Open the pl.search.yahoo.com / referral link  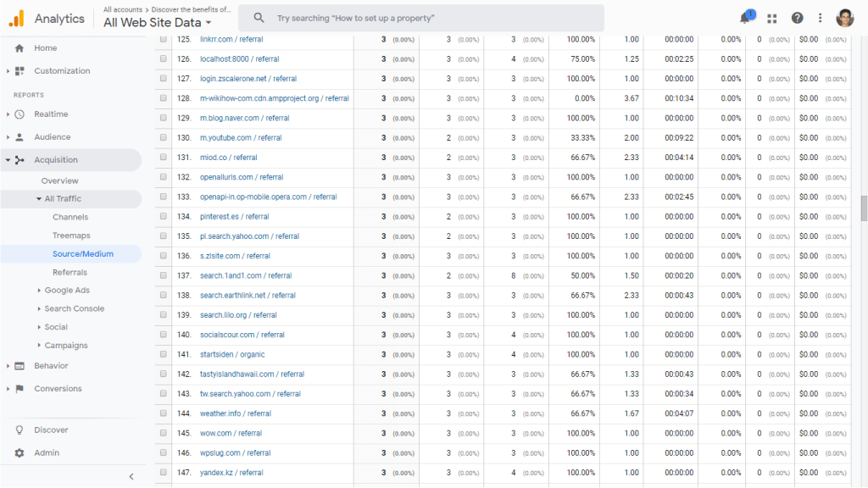(249, 236)
